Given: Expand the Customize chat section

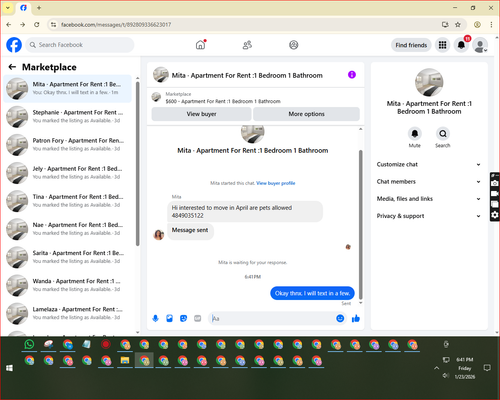Looking at the screenshot, I should click(x=429, y=164).
